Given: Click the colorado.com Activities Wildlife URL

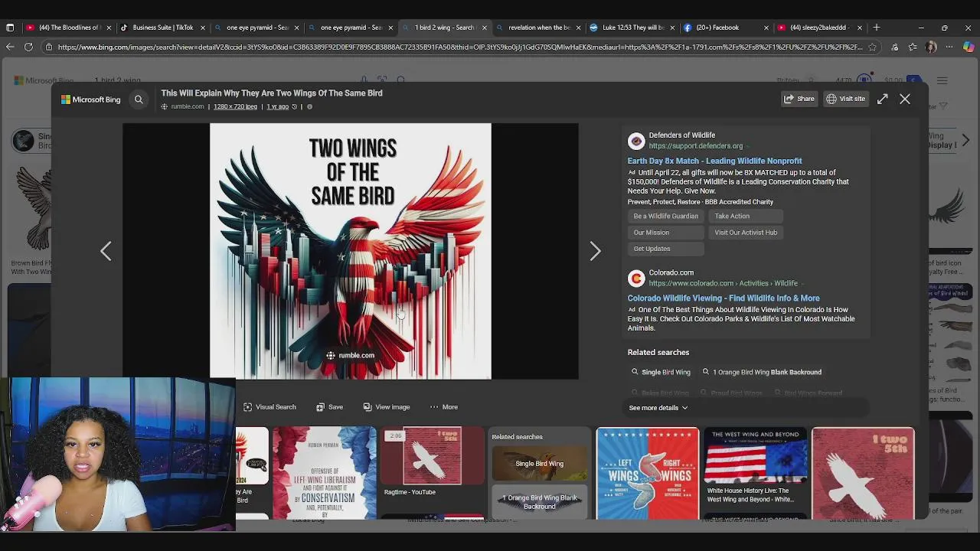Looking at the screenshot, I should click(724, 283).
